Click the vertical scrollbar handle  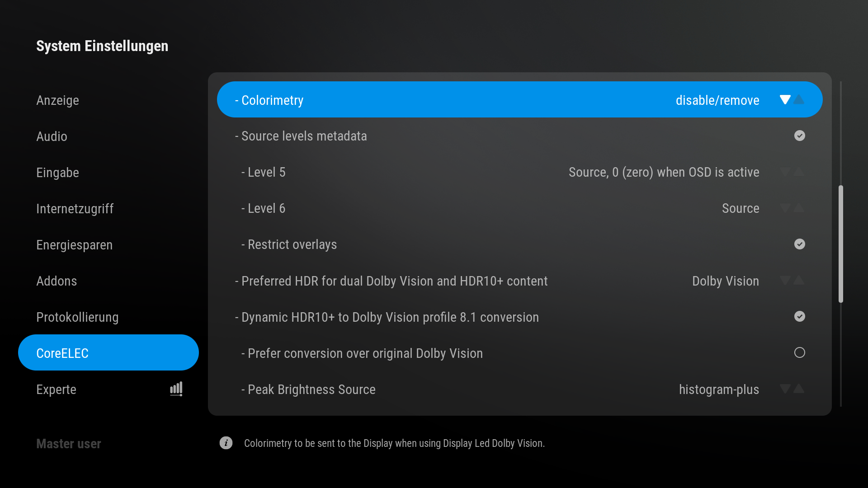point(841,244)
